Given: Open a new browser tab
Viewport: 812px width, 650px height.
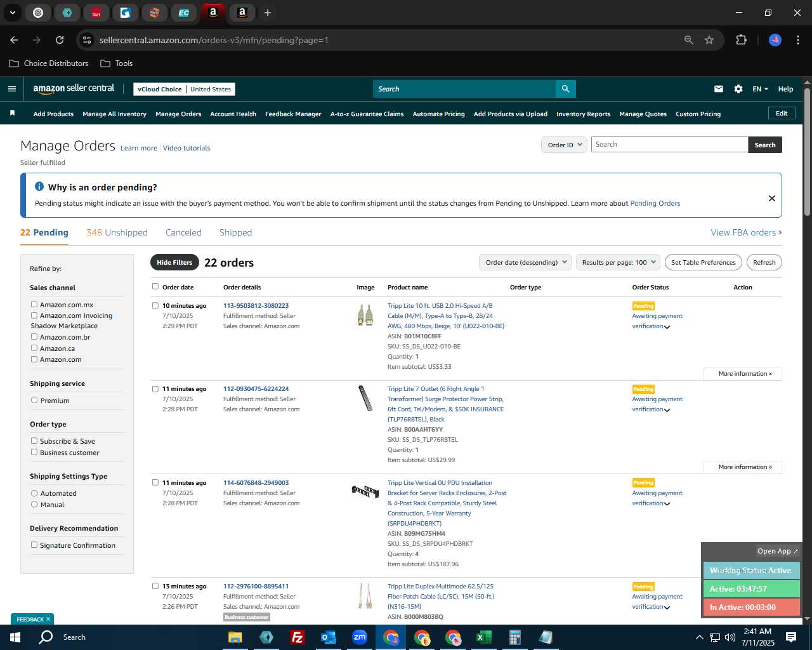Looking at the screenshot, I should (268, 13).
